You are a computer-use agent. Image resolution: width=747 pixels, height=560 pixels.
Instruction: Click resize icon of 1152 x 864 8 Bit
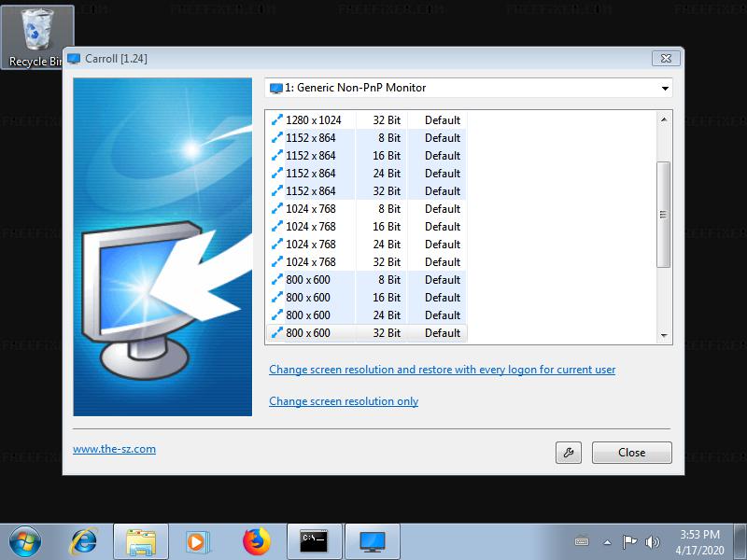click(276, 137)
